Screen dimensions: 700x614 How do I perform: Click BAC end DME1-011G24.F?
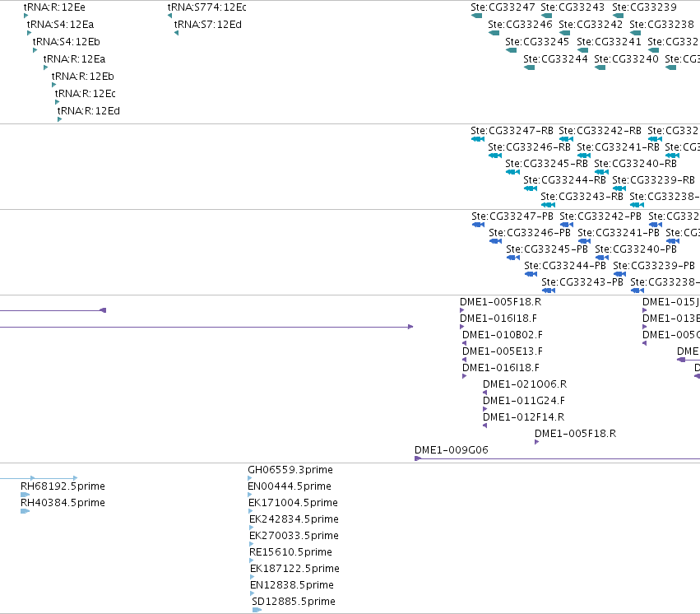[524, 401]
